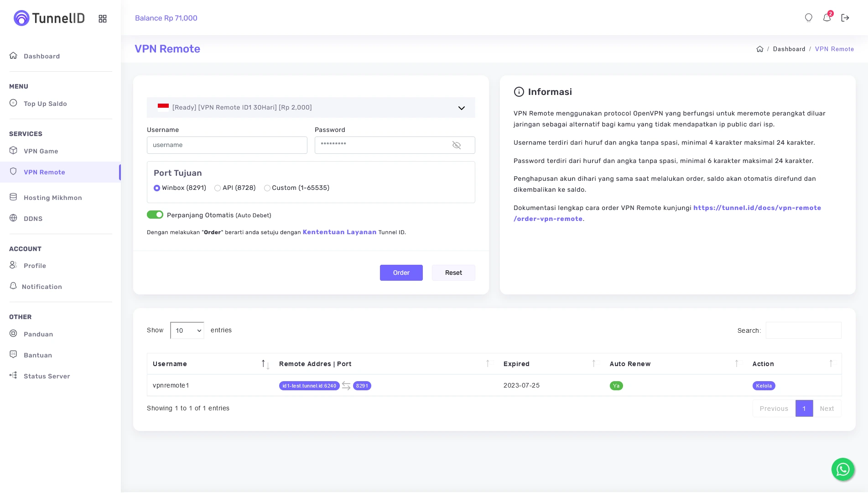Click the TunnelID logo

(49, 18)
